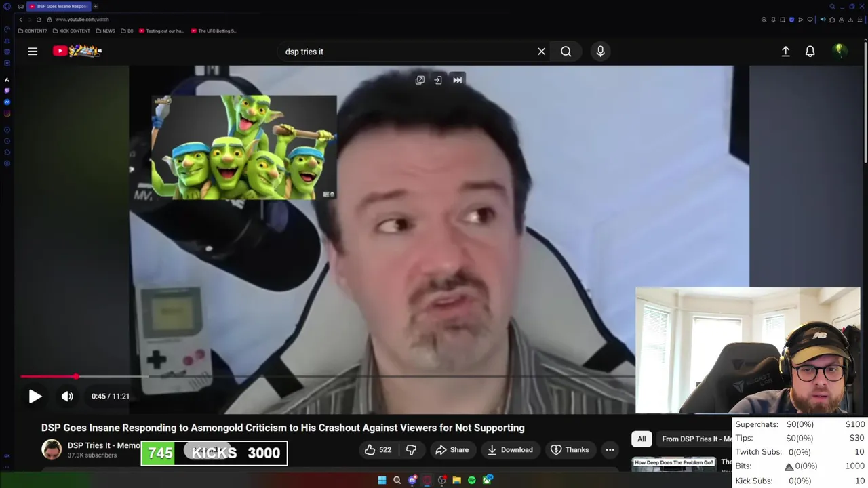
Task: Open the notifications bell
Action: point(810,52)
